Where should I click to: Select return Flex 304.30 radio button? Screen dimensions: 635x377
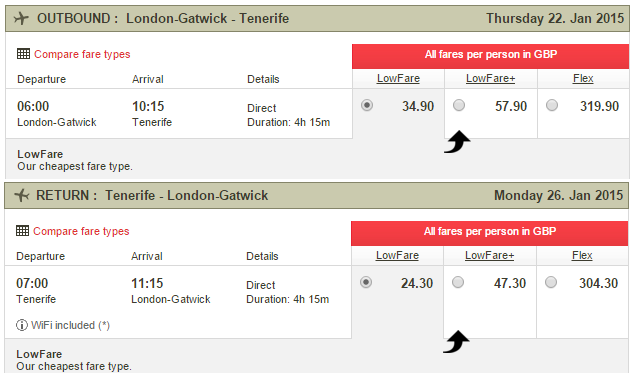point(551,282)
